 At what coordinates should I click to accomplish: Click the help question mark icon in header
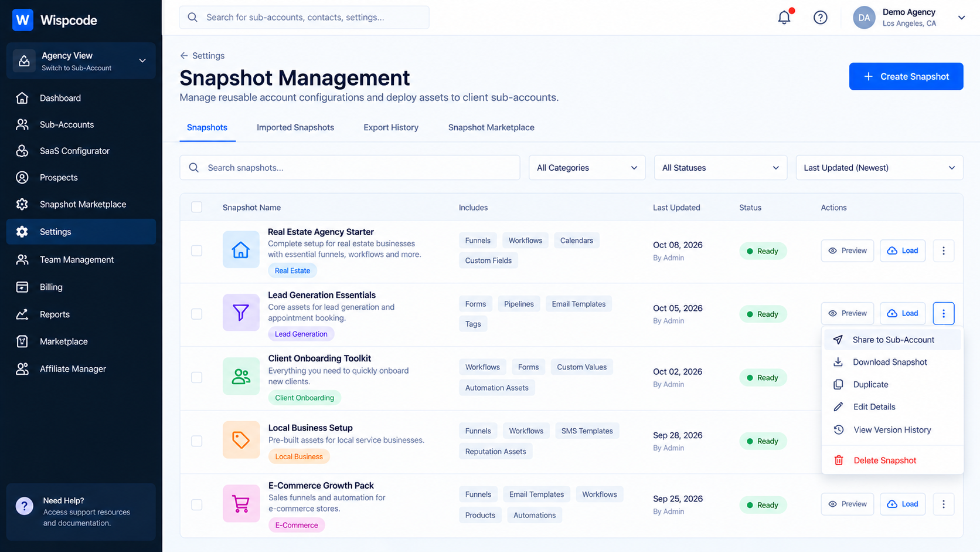[x=821, y=18]
